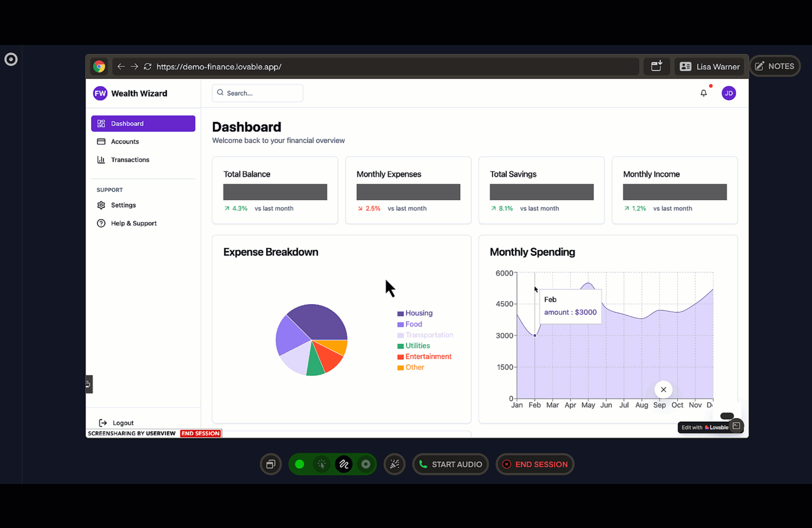Click END SESSION in bottom toolbar
Viewport: 812px width, 528px height.
coord(535,464)
